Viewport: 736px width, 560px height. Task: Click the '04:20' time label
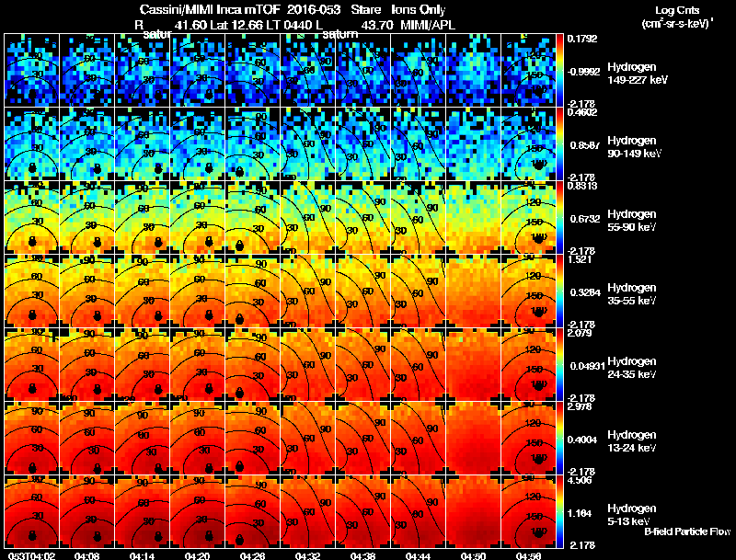coord(197,555)
